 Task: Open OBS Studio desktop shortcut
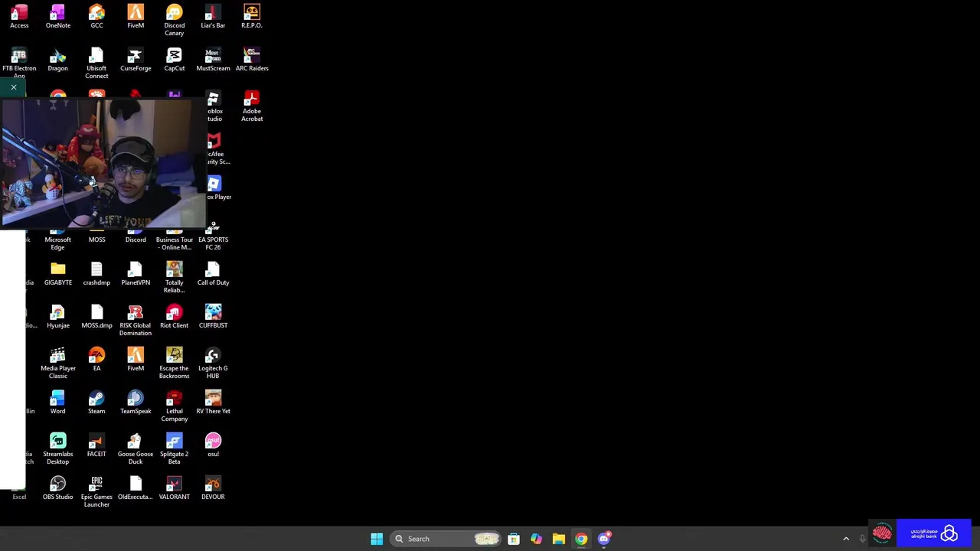tap(58, 487)
